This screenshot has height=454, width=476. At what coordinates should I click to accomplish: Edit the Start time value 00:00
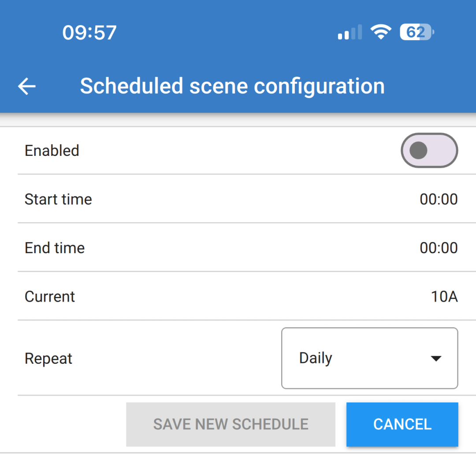(438, 199)
